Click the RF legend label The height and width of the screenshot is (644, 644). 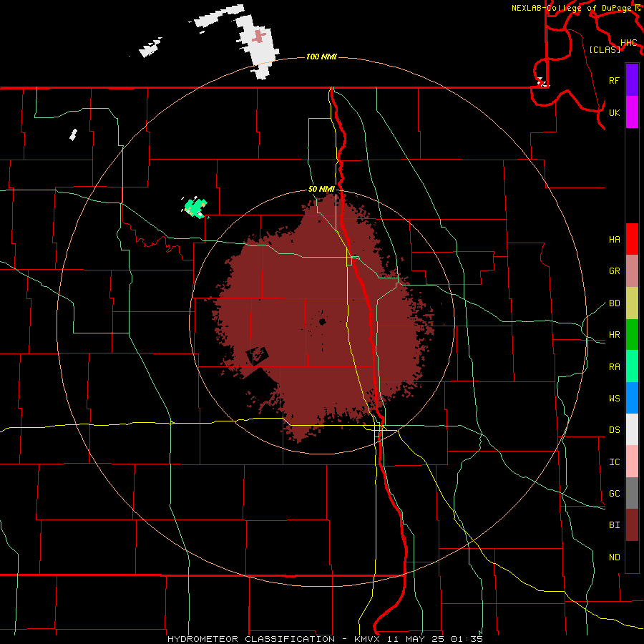click(x=614, y=80)
